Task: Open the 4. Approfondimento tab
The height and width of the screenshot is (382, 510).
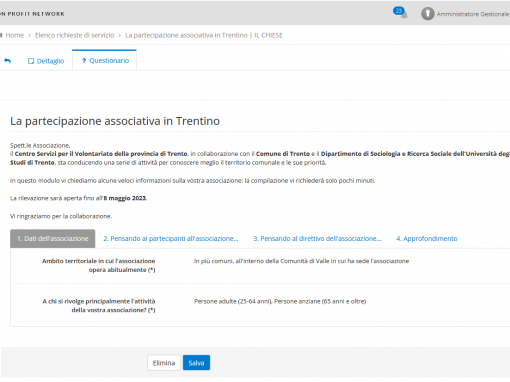Action: pyautogui.click(x=427, y=238)
